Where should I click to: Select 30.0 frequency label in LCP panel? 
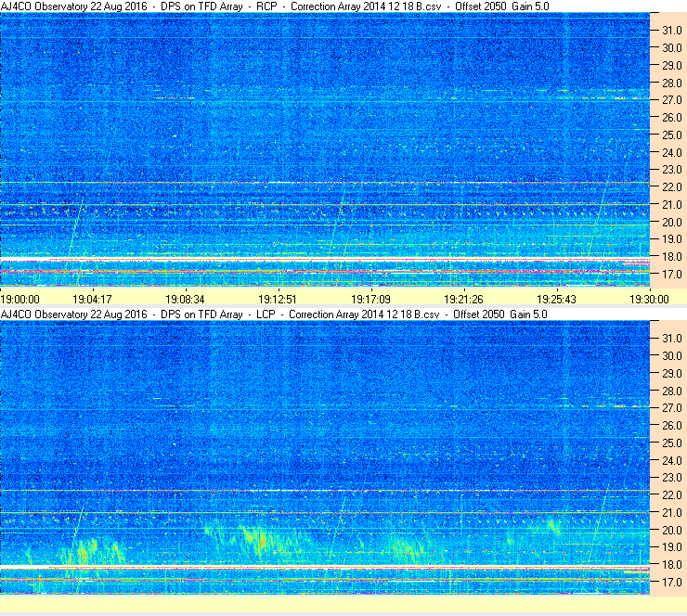click(x=671, y=356)
